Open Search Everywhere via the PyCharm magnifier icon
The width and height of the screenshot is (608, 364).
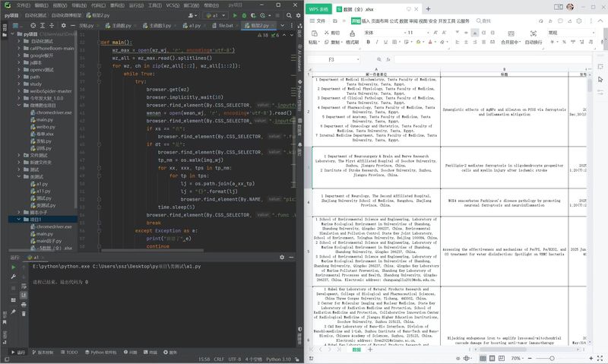point(289,15)
